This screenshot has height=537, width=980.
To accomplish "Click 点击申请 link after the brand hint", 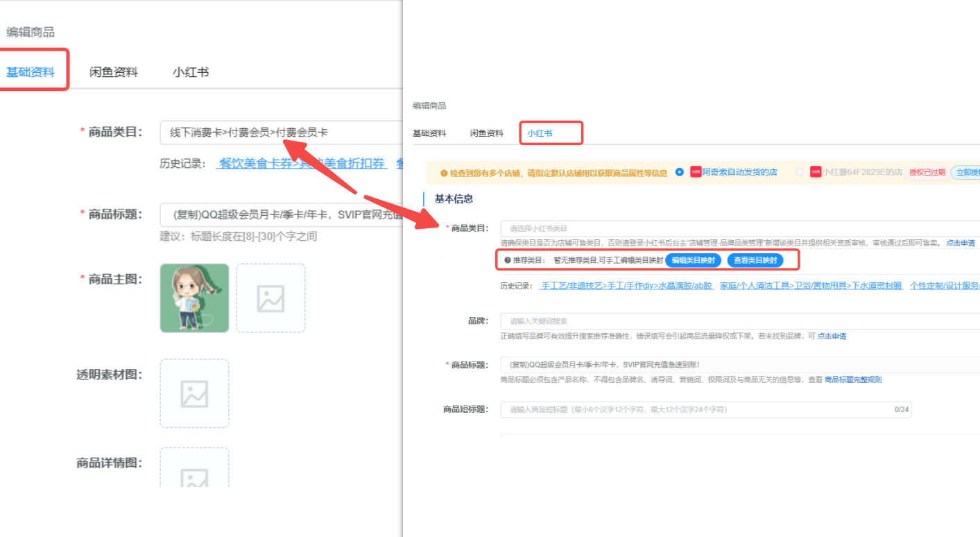I will [831, 336].
